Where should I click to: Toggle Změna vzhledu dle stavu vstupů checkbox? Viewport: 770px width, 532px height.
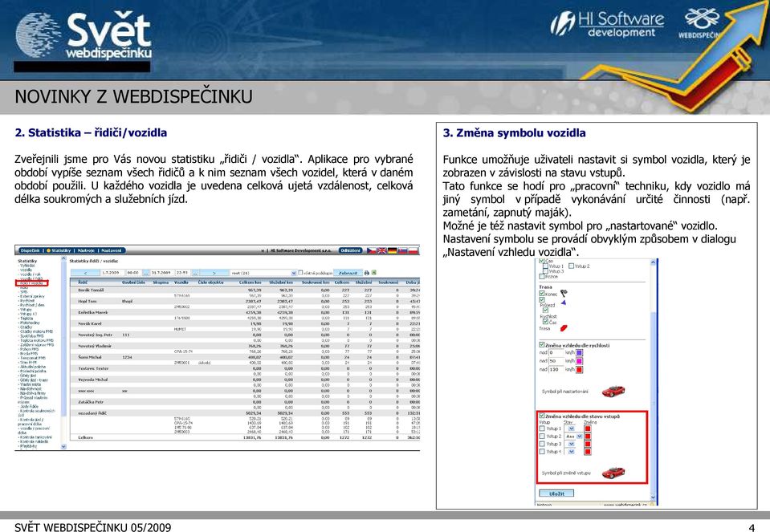(542, 416)
